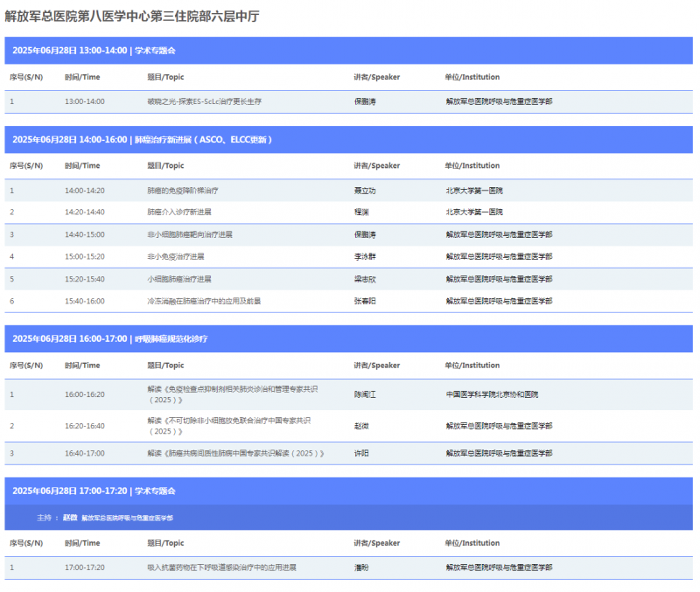
Task: Click the time cell 15:40-16:00
Action: point(85,302)
